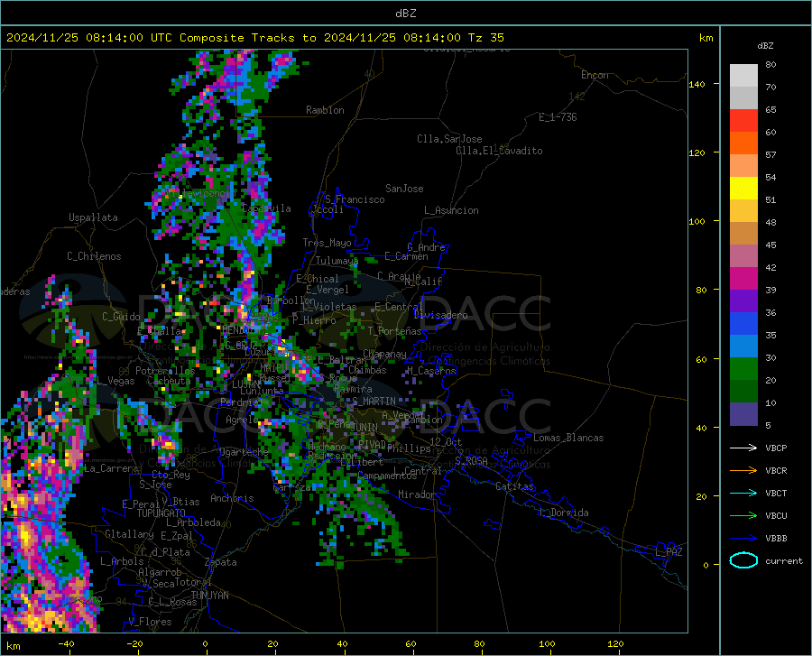Click the 'S_MARTIN' map label
The width and height of the screenshot is (812, 656).
(x=374, y=402)
